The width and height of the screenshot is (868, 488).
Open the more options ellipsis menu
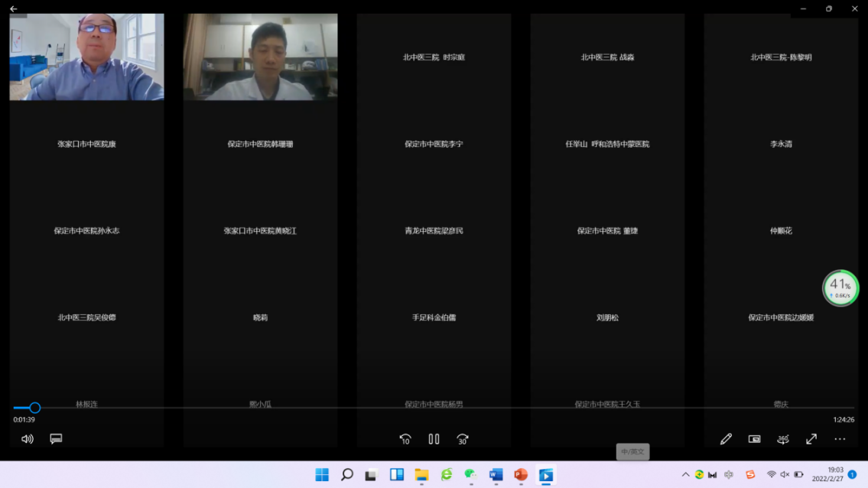point(840,439)
